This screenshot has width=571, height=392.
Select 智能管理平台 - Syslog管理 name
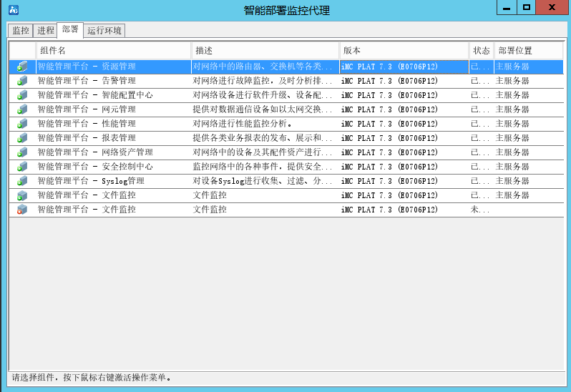click(x=91, y=181)
